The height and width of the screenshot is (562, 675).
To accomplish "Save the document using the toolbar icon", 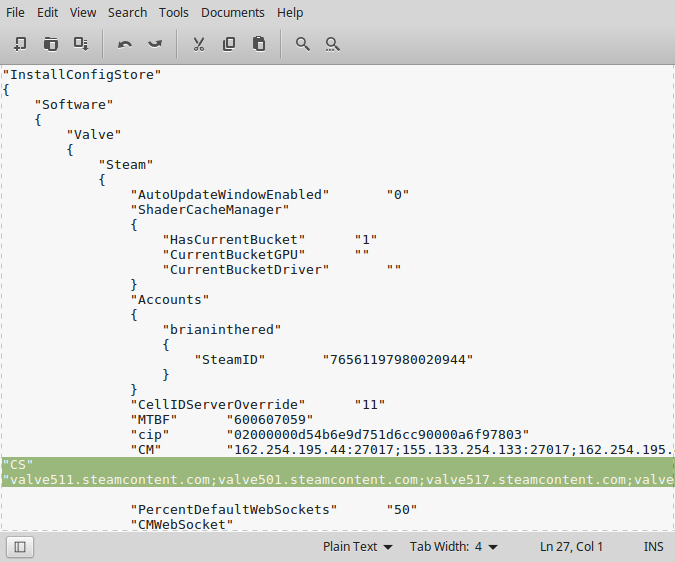I will [x=81, y=44].
